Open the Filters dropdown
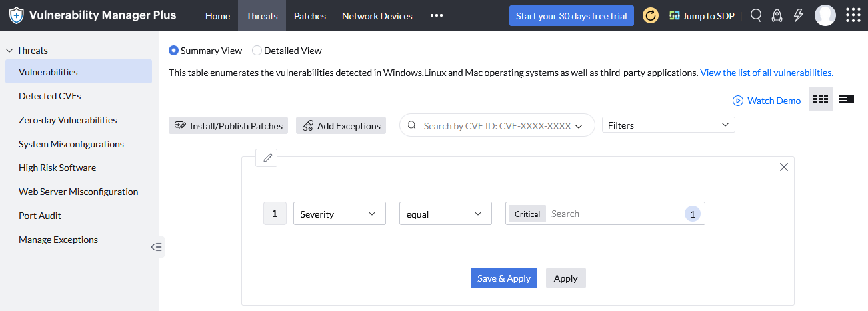Screen dimensions: 868x311 pos(669,125)
